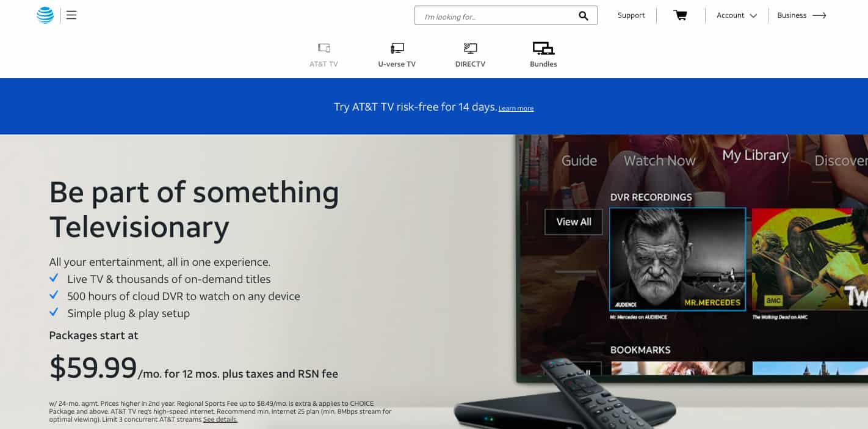The height and width of the screenshot is (429, 868).
Task: Follow the Business arrow link
Action: [801, 15]
